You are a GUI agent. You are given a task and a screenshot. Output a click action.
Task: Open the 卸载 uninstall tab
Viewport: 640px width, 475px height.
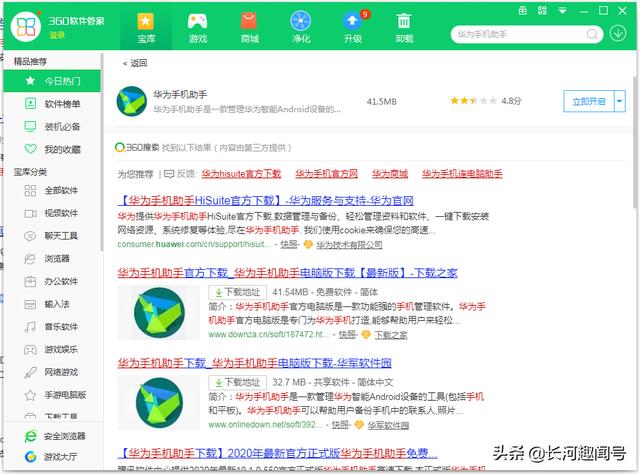[404, 28]
